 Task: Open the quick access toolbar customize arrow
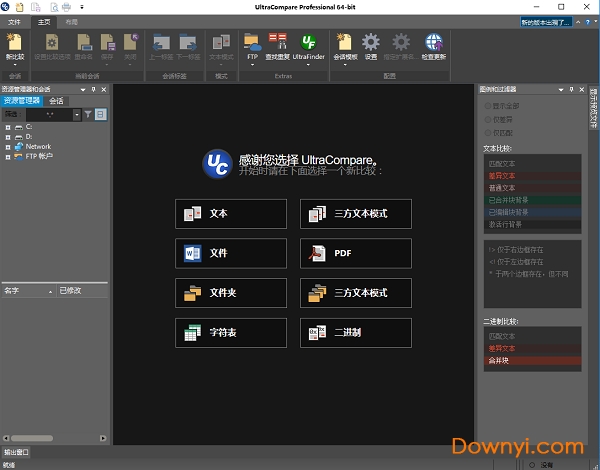click(82, 7)
